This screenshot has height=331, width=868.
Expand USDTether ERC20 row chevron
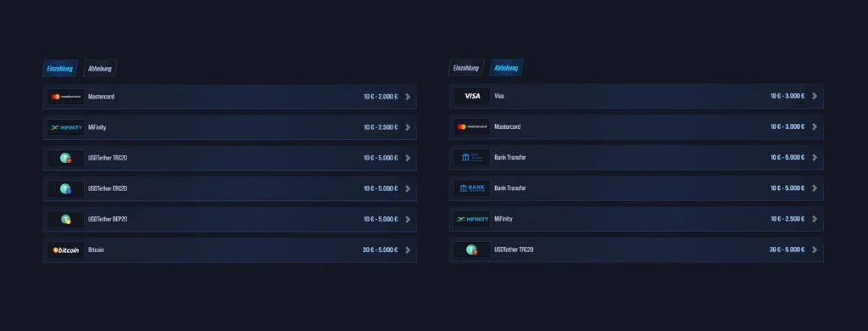click(x=408, y=188)
